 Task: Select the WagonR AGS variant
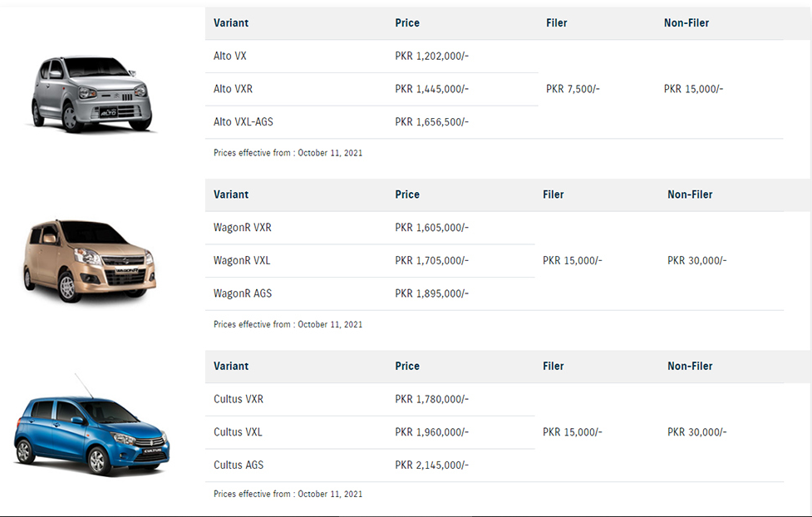(243, 293)
